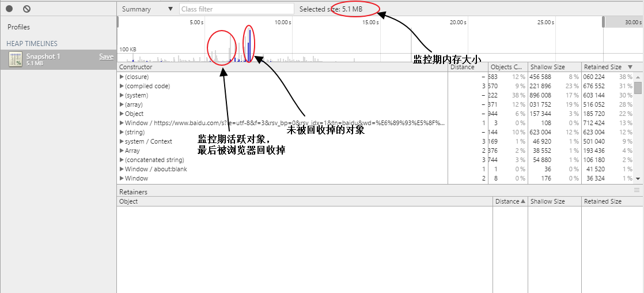Image resolution: width=644 pixels, height=293 pixels.
Task: Expand the Object constructor row
Action: click(122, 114)
